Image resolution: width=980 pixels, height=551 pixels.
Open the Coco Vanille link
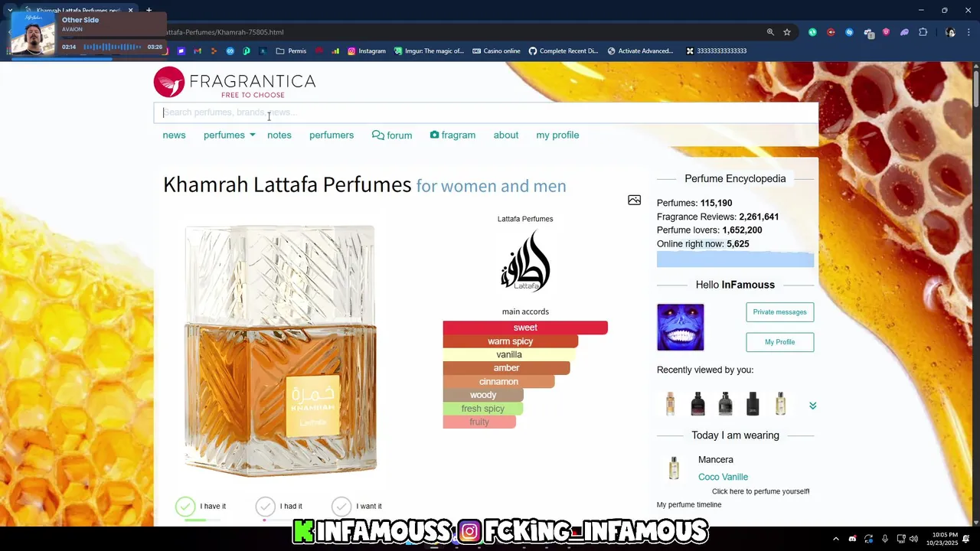(723, 477)
